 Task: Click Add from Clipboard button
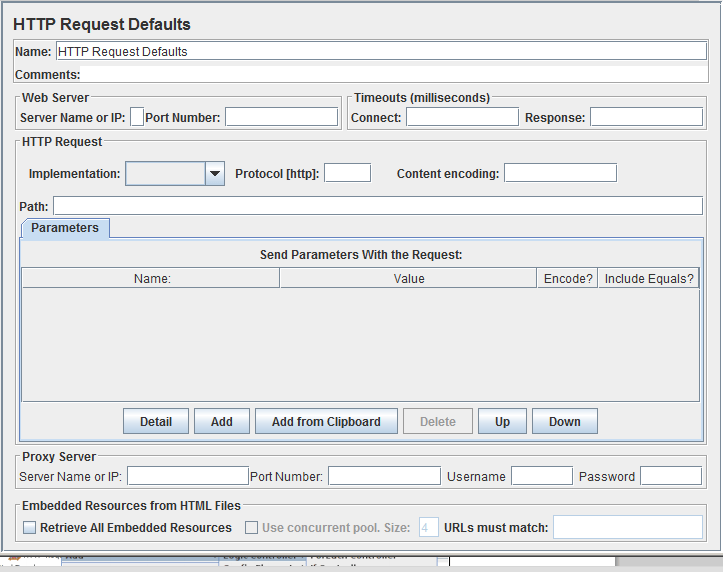coord(326,421)
